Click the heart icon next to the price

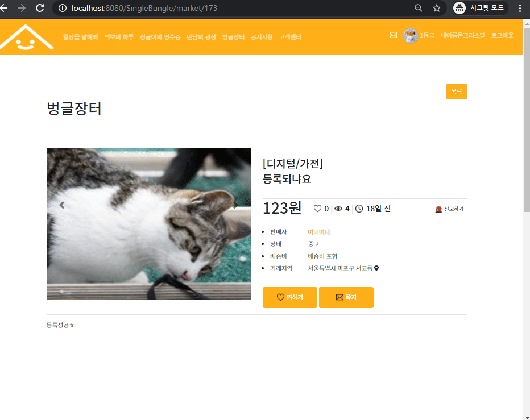[x=317, y=208]
